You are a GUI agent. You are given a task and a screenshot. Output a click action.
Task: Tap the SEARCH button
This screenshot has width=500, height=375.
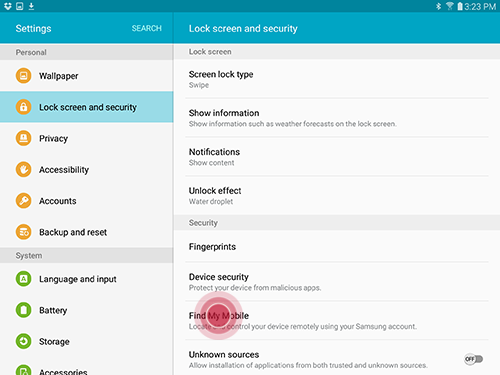[147, 28]
